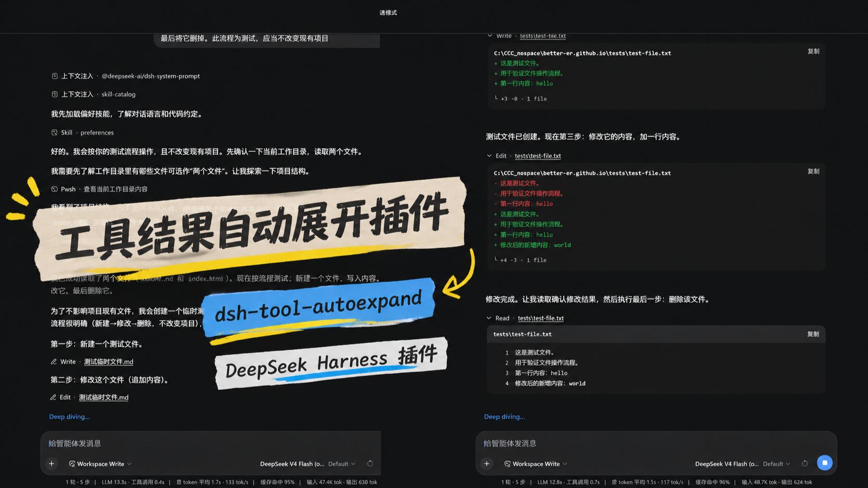Click the Skill icon beside preferences
This screenshot has width=868, height=488.
click(x=55, y=132)
